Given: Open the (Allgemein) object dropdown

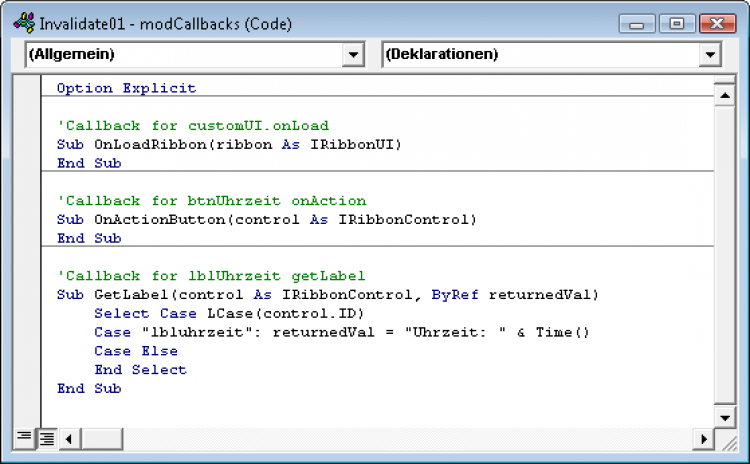Looking at the screenshot, I should coord(353,54).
